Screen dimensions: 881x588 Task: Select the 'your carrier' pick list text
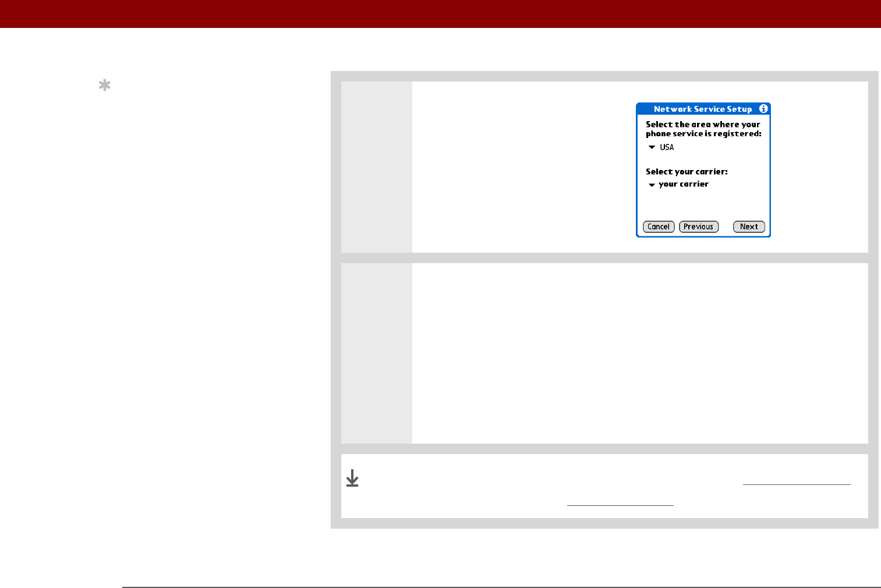(684, 184)
